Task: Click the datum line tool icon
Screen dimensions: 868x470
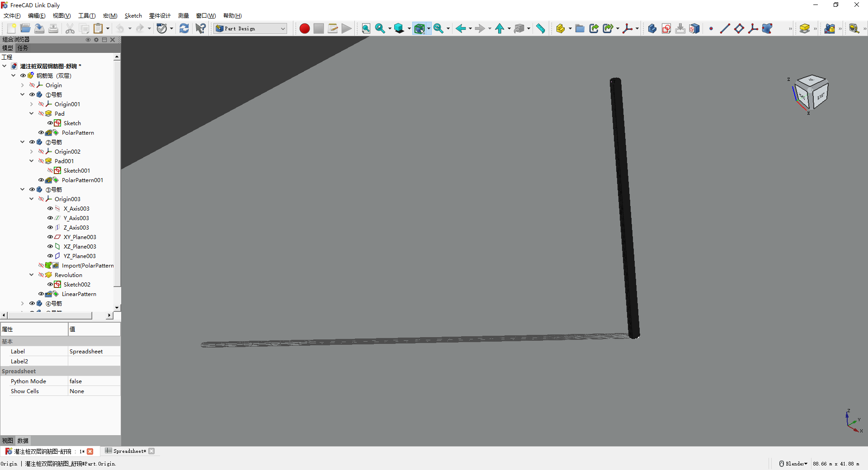Action: pos(725,28)
